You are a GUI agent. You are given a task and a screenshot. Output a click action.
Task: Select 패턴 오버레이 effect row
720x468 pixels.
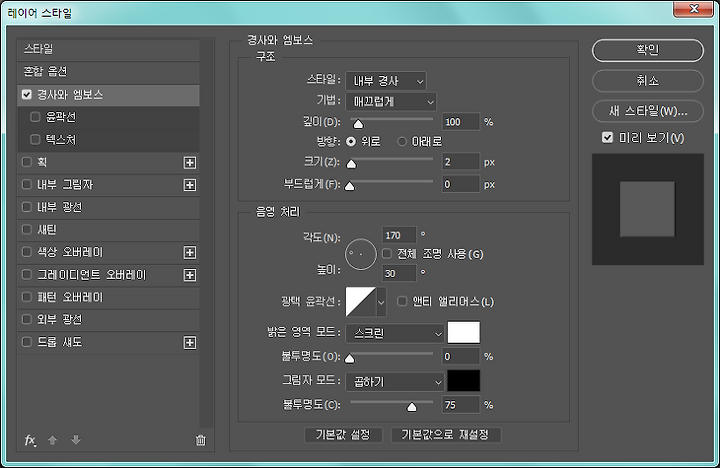108,298
